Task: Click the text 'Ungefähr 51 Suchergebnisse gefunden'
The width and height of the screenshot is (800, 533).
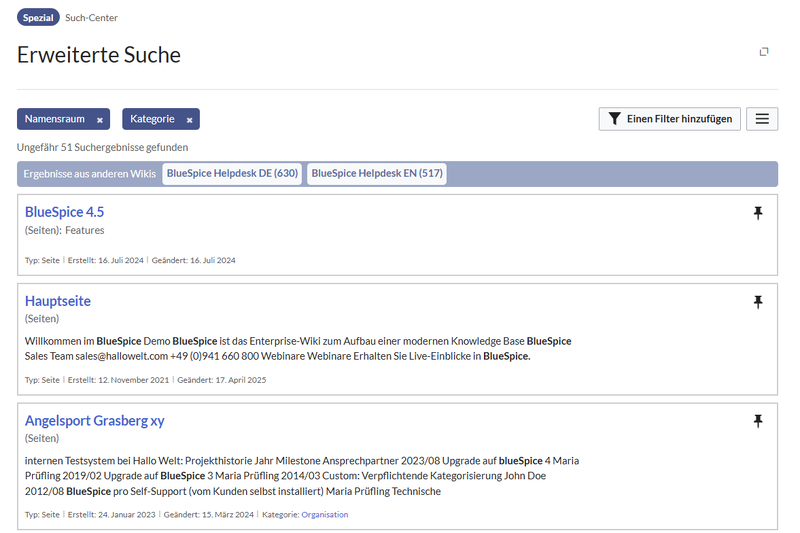Action: click(103, 147)
